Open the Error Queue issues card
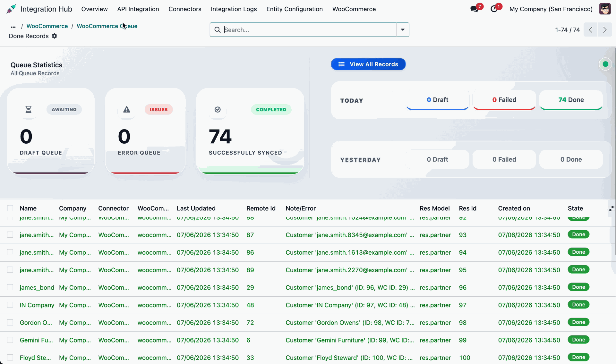Image resolution: width=616 pixels, height=364 pixels. click(145, 131)
